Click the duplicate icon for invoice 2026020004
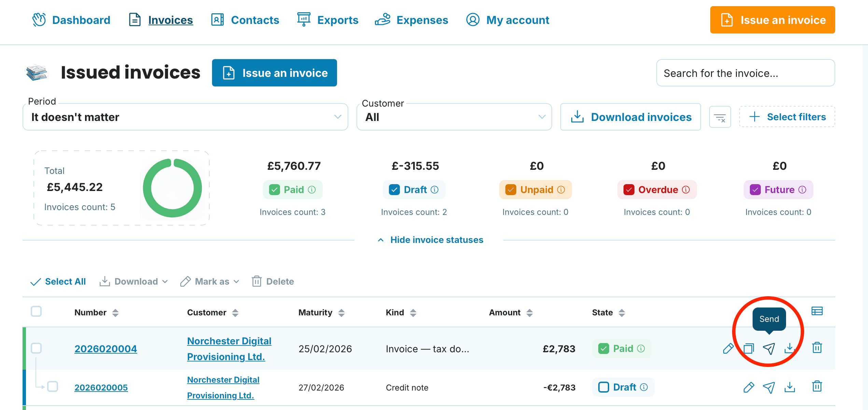 pyautogui.click(x=748, y=348)
